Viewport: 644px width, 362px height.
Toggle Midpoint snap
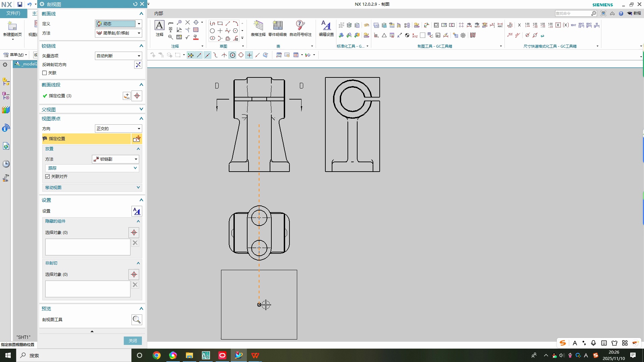click(x=208, y=55)
